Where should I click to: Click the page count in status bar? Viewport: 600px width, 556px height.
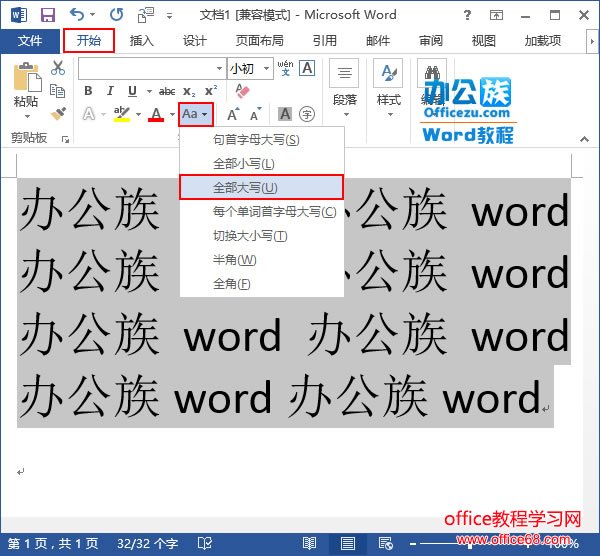point(53,543)
